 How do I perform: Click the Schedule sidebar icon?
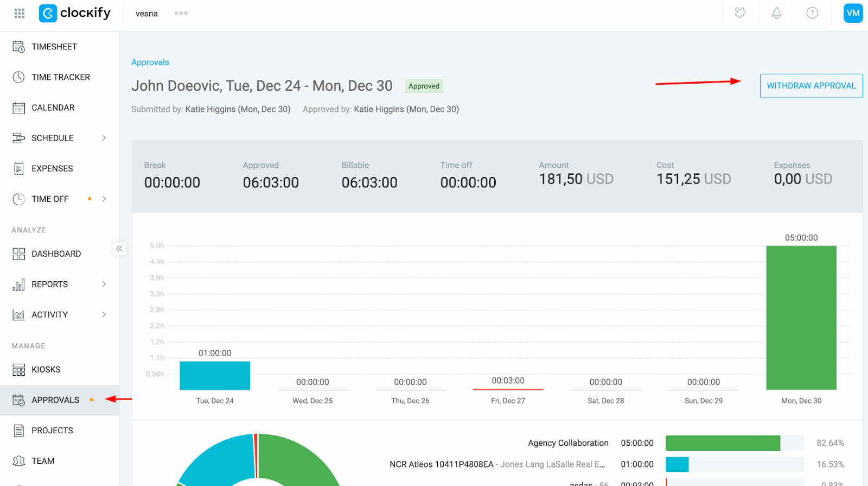click(x=19, y=138)
